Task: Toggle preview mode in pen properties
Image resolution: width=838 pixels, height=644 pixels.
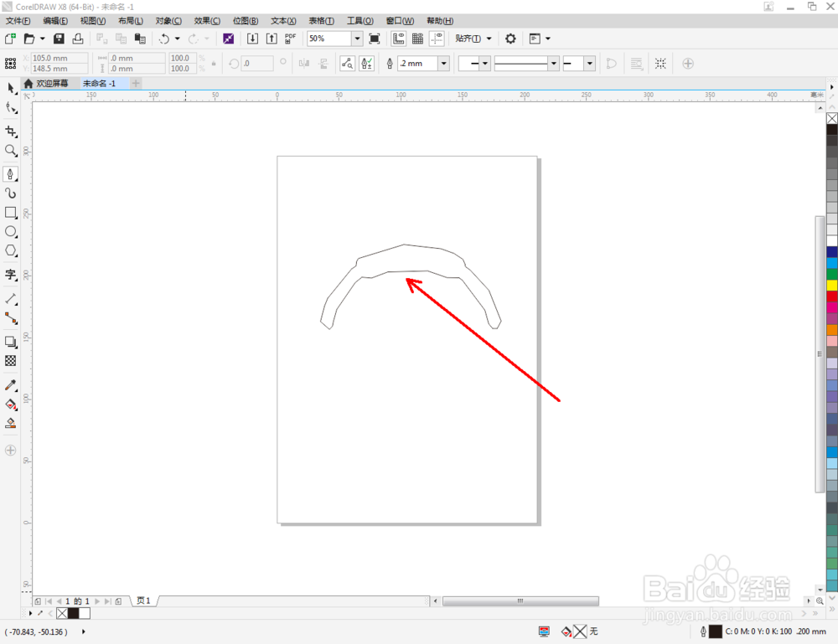Action: (x=348, y=64)
